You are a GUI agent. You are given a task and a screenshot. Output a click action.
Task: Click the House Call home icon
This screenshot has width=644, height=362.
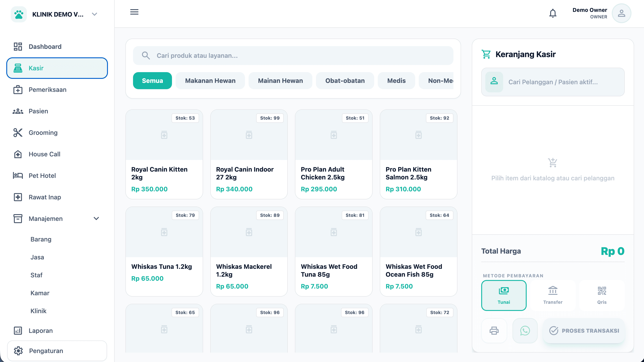tap(18, 154)
